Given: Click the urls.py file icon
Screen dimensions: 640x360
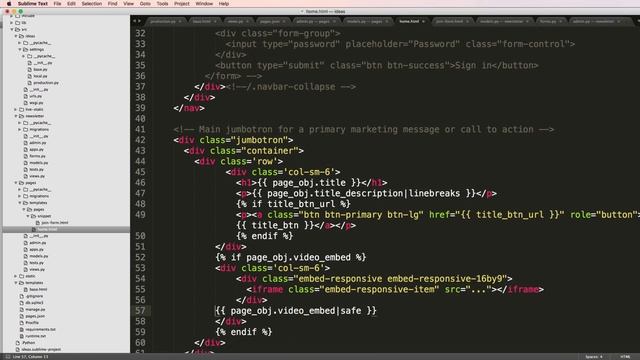Looking at the screenshot, I should point(26,96).
